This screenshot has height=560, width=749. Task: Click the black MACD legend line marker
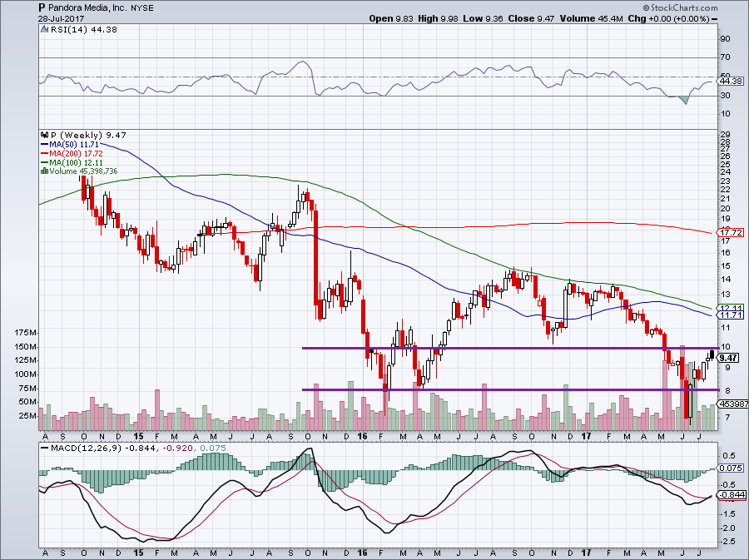45,448
